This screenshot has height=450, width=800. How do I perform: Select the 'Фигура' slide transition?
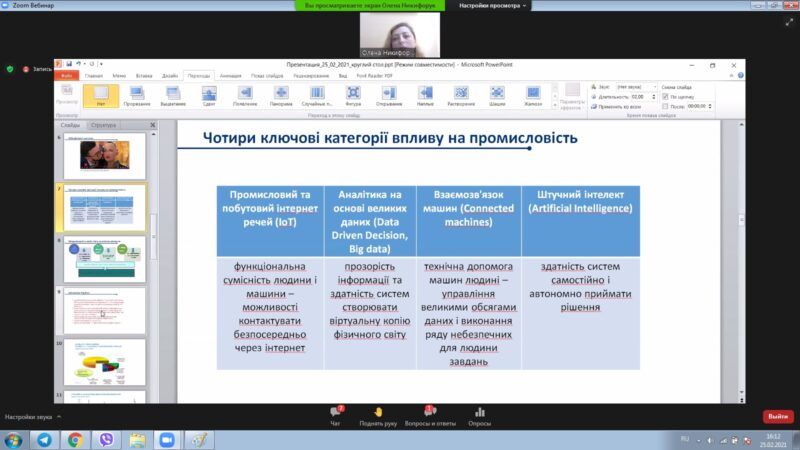(353, 95)
